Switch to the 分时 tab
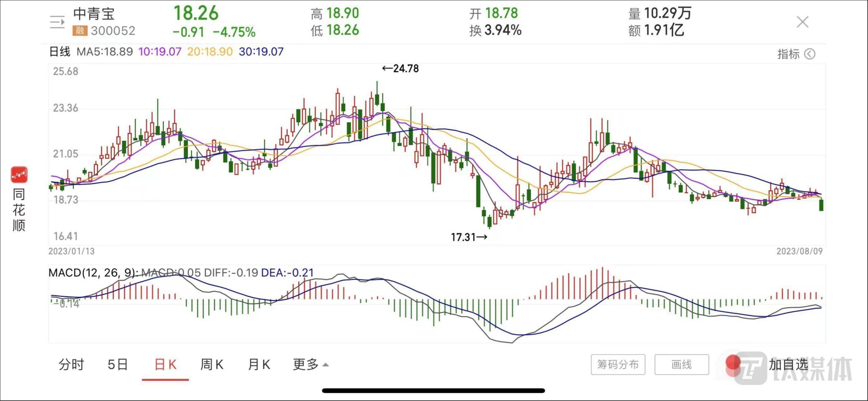Image resolution: width=868 pixels, height=401 pixels. [71, 364]
